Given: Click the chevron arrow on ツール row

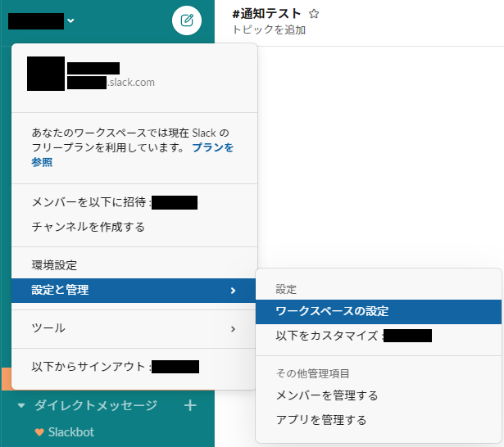Looking at the screenshot, I should point(233,329).
